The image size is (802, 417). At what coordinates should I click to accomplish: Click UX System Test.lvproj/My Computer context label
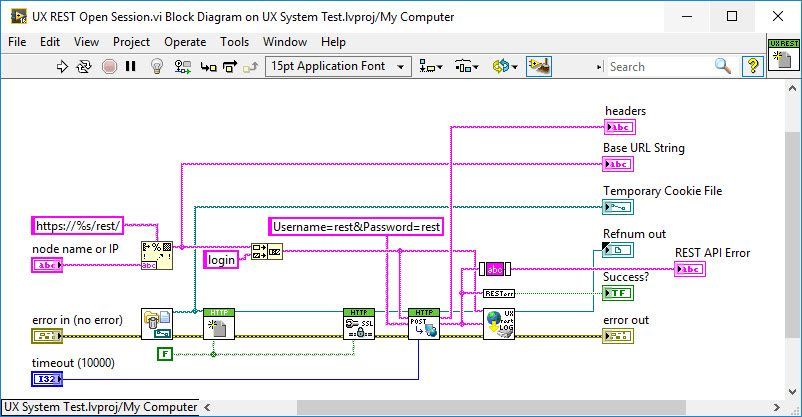coord(100,407)
